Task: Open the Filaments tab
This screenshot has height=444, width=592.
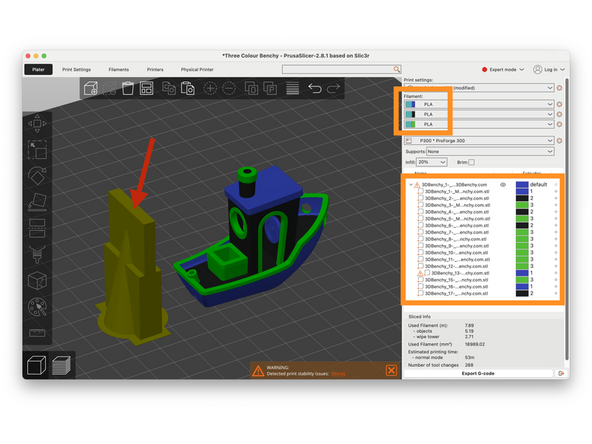Action: click(x=119, y=69)
